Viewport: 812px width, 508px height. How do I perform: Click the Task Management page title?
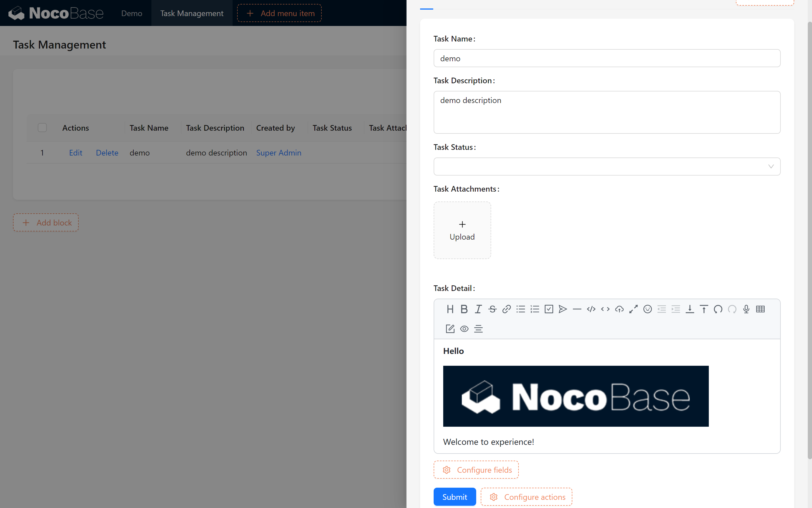(x=59, y=44)
